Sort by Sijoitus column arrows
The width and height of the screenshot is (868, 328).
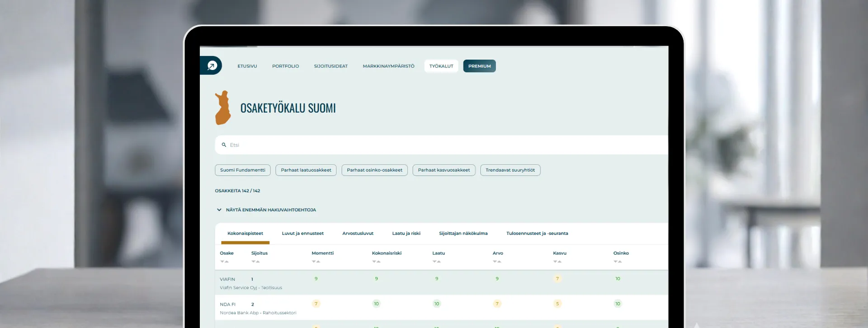(255, 262)
